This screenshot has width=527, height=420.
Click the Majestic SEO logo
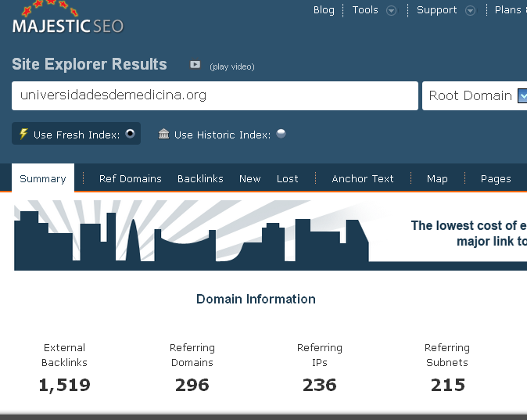point(67,20)
